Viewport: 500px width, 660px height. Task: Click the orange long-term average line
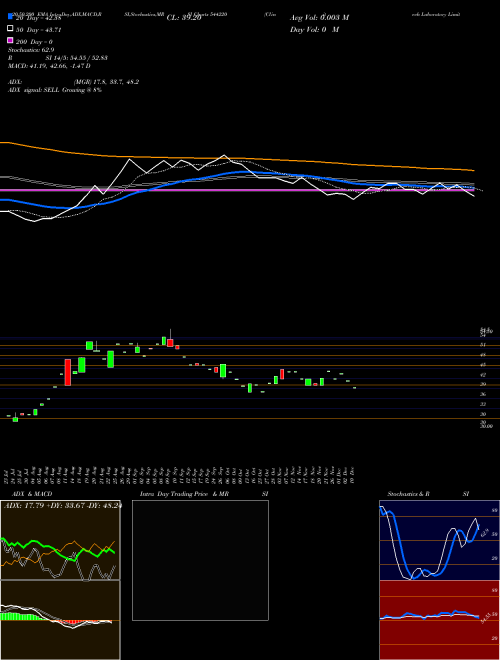237,159
